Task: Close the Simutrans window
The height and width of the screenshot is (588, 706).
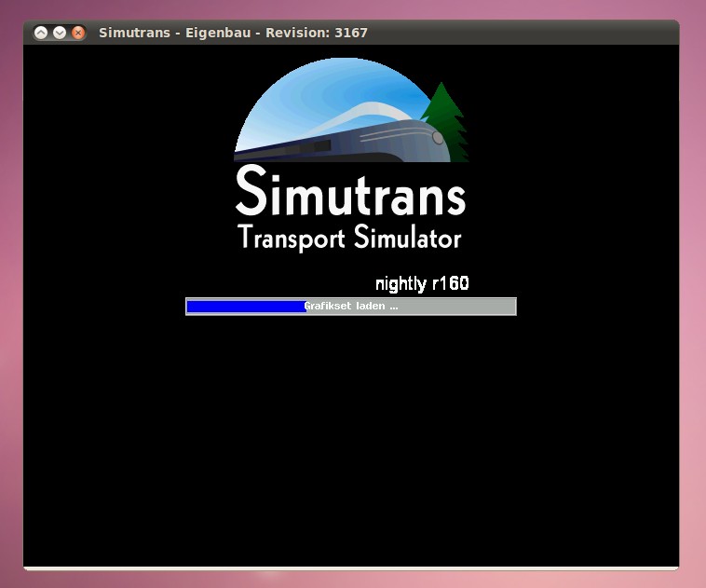Action: click(78, 33)
